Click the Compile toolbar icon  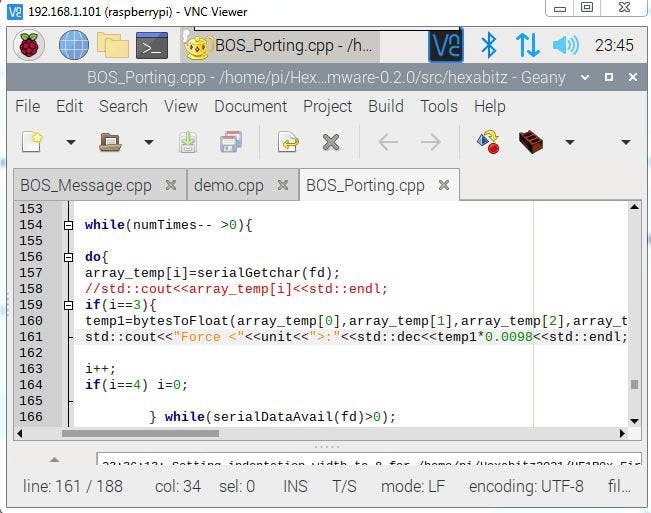pos(488,143)
